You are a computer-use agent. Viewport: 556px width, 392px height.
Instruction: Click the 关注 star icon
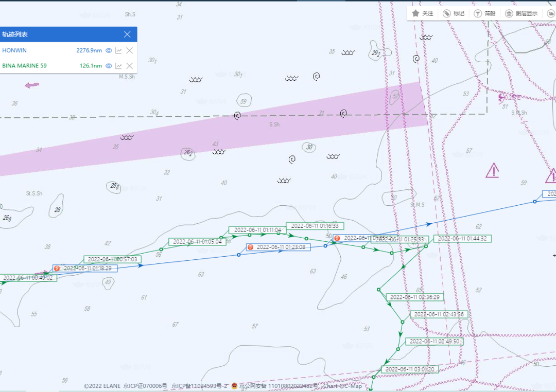click(x=415, y=13)
